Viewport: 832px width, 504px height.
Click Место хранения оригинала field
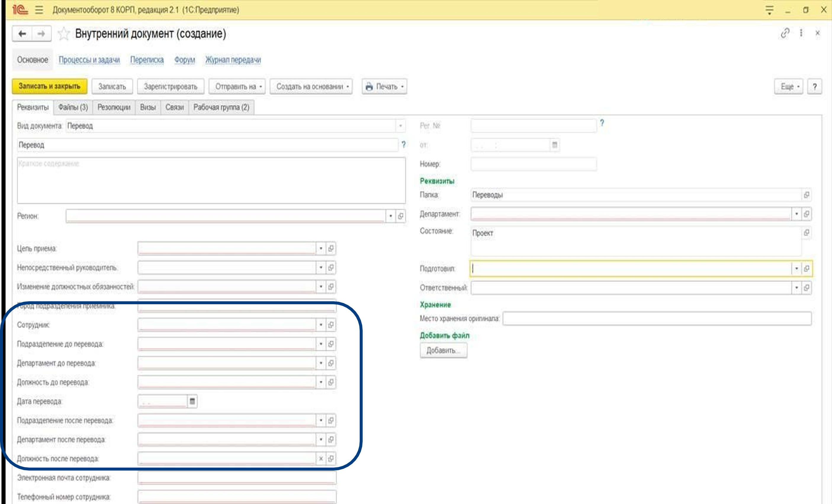tap(657, 318)
